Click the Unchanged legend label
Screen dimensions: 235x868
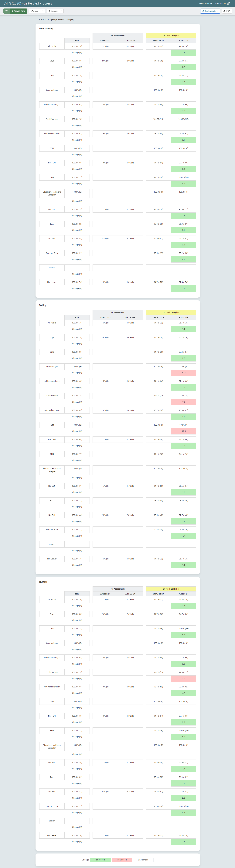click(143, 860)
